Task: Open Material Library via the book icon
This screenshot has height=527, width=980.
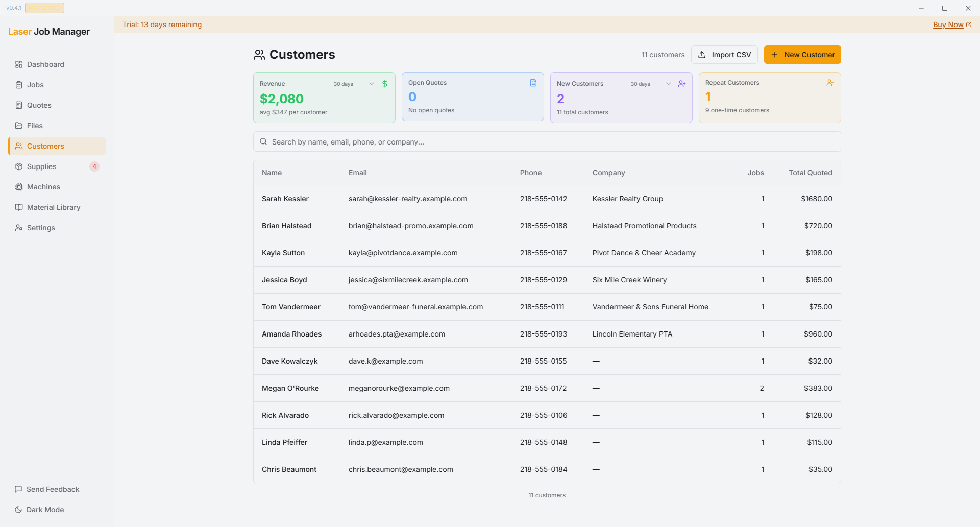Action: 19,207
